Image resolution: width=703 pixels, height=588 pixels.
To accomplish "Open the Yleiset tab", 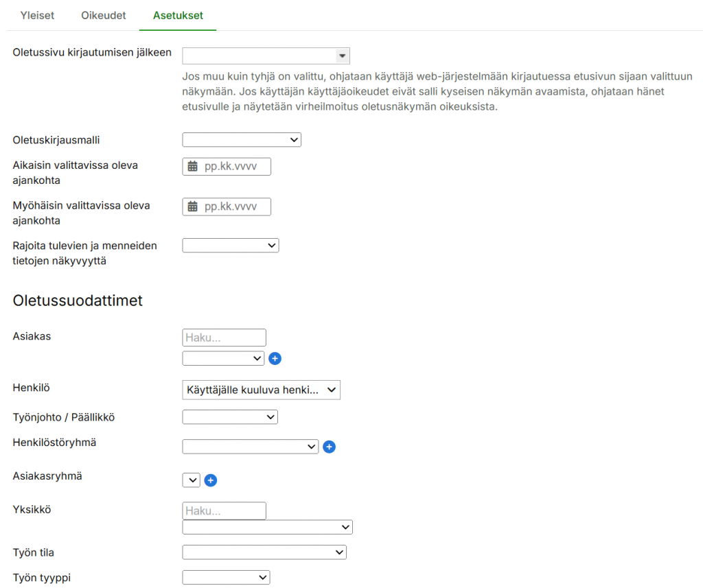I will [37, 15].
